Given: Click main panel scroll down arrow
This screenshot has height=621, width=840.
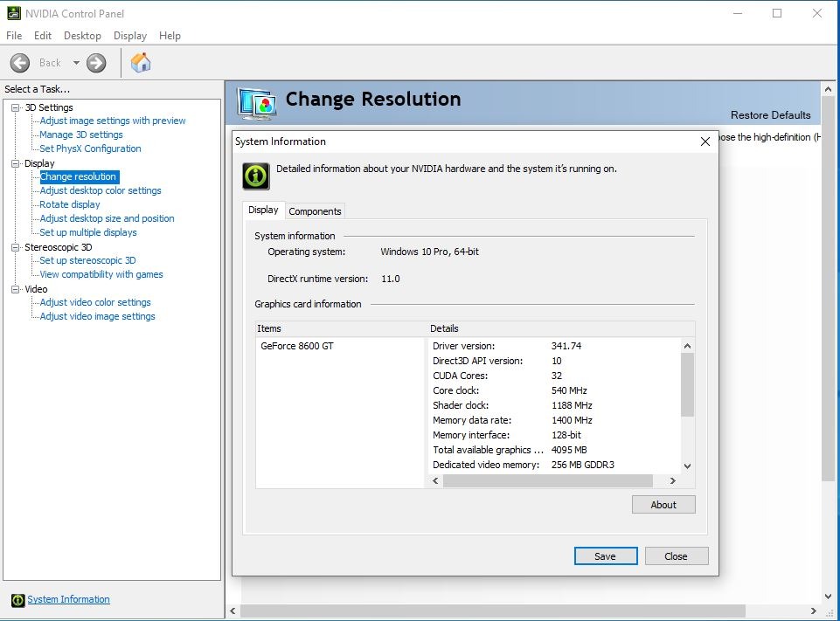Looking at the screenshot, I should [x=829, y=596].
